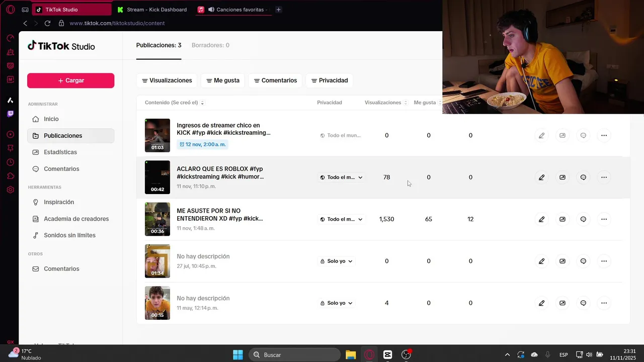
Task: Open the Ingresos de streamer video thumbnail
Action: coord(157,135)
